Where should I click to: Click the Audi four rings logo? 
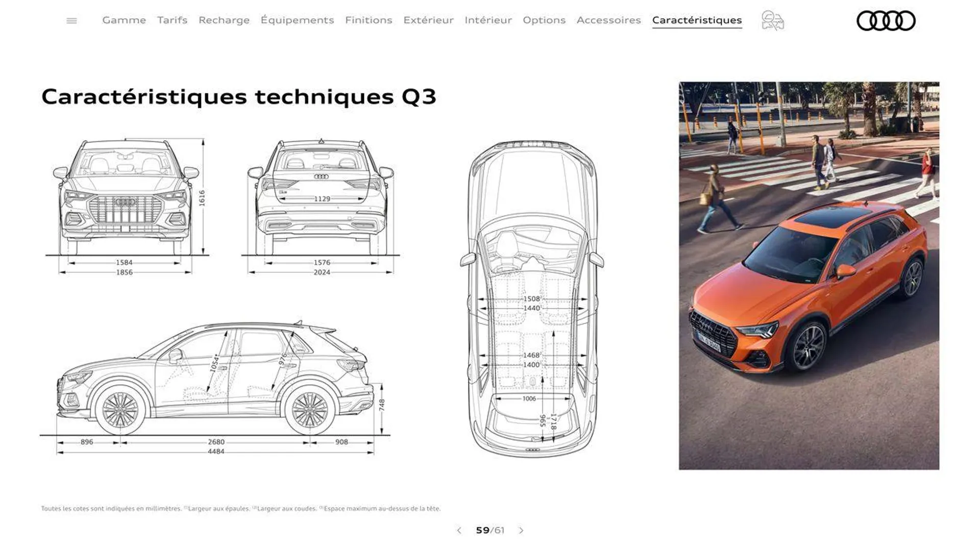(886, 21)
